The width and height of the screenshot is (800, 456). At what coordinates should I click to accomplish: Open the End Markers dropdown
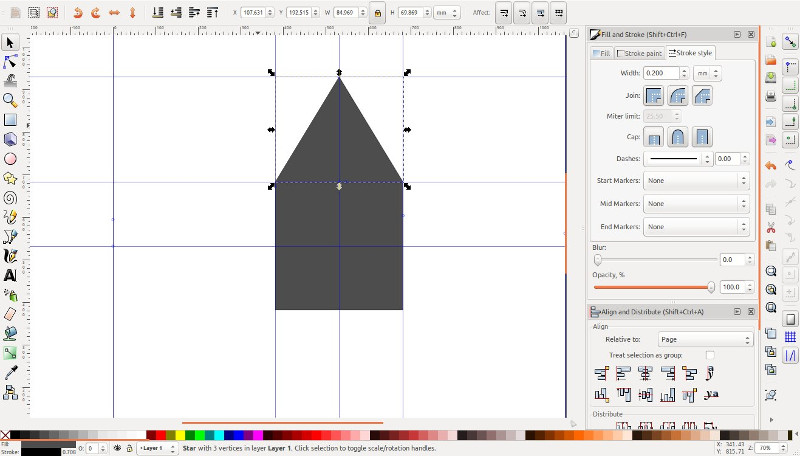696,226
